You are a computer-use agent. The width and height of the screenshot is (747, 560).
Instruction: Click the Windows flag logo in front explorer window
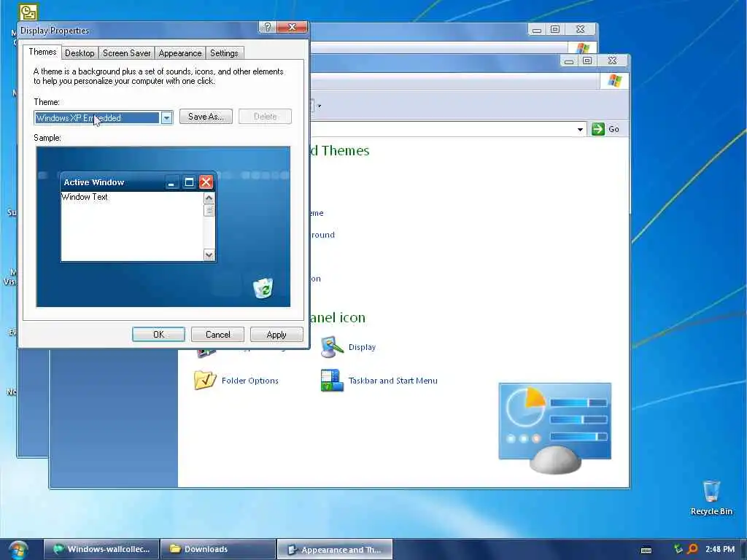tap(614, 80)
